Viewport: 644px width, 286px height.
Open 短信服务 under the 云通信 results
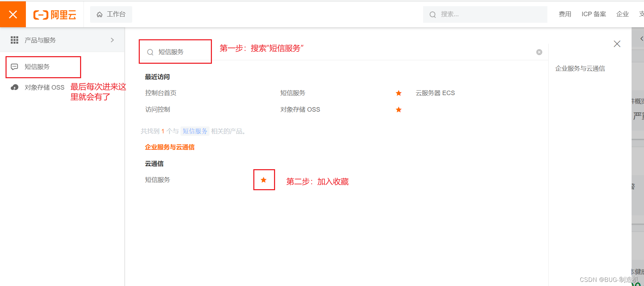[158, 180]
